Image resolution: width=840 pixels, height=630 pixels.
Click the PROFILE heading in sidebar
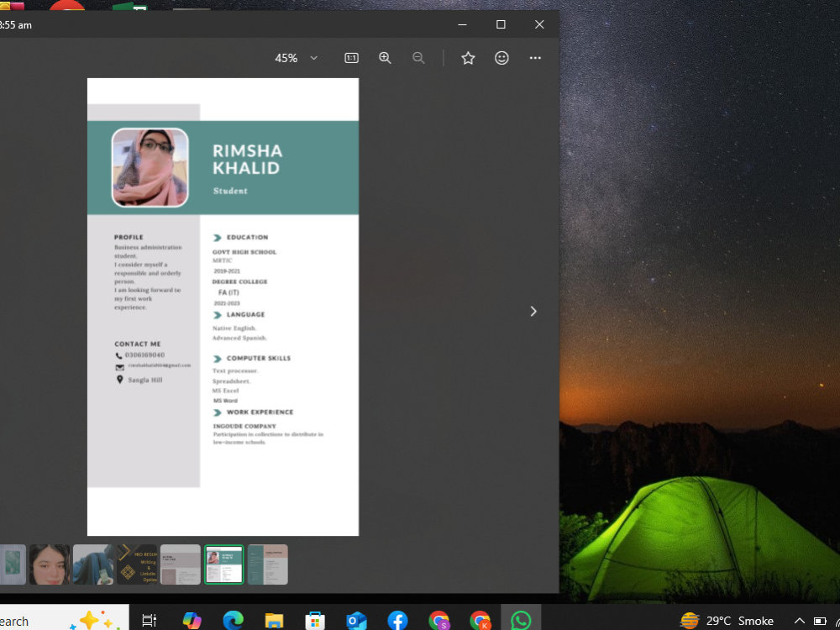tap(129, 237)
